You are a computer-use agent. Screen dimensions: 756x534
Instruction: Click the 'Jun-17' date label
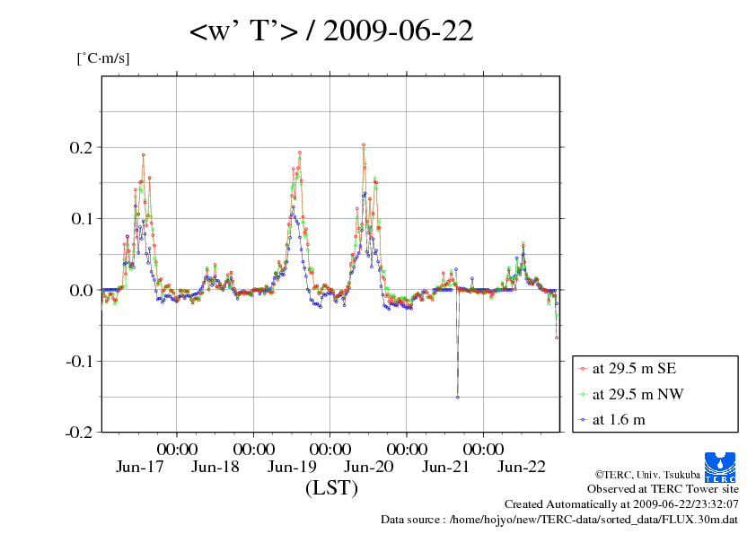click(140, 467)
